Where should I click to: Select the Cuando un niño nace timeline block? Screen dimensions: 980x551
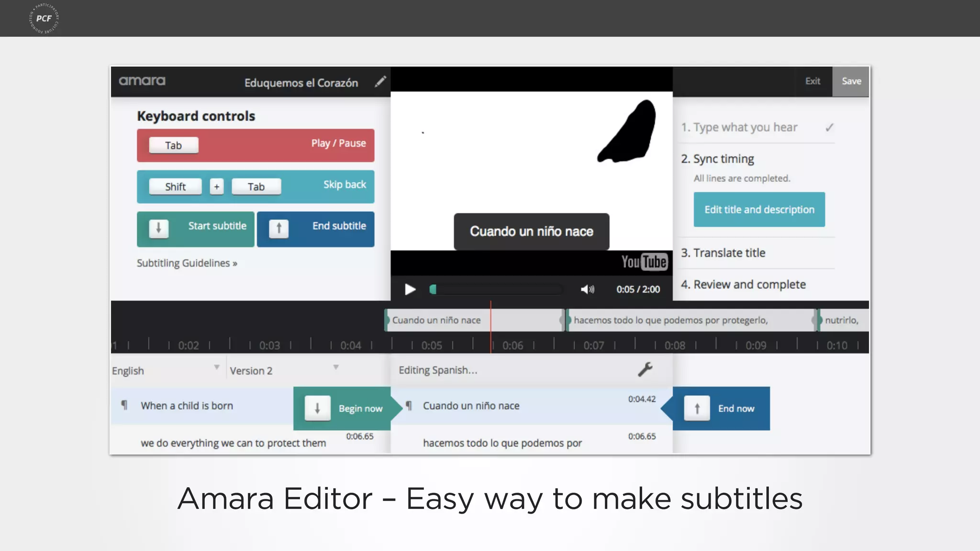pyautogui.click(x=475, y=320)
